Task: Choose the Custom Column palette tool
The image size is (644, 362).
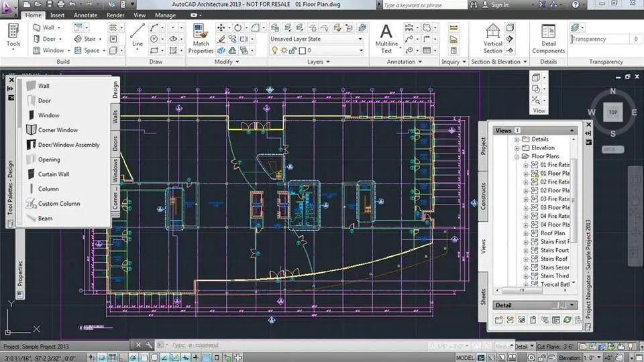Action: click(58, 204)
